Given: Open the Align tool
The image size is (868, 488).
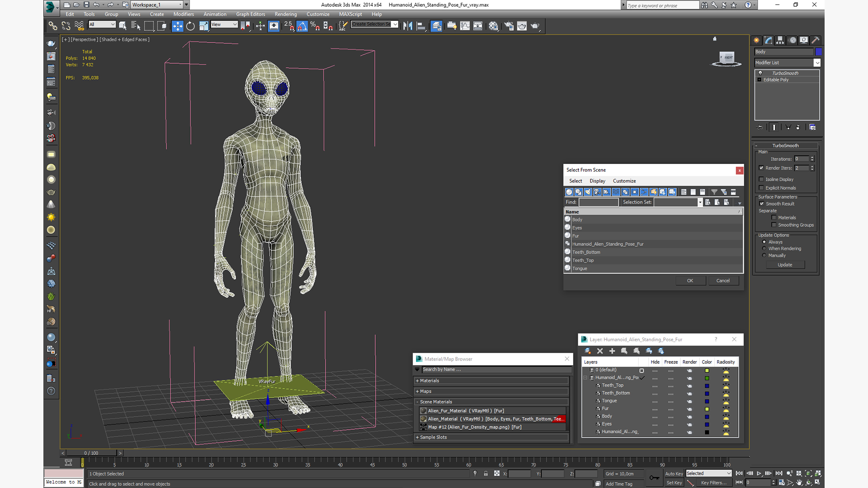Looking at the screenshot, I should [x=420, y=26].
